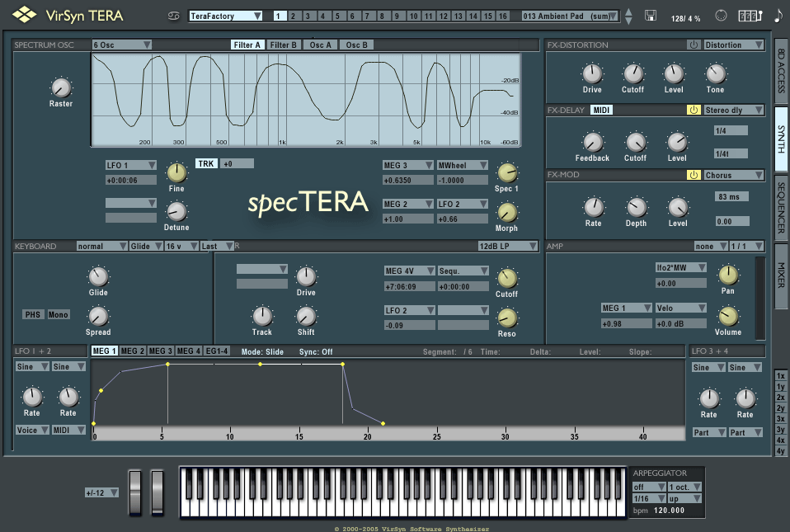This screenshot has height=532, width=790.
Task: Click the VirSyn logo icon
Action: coord(24,15)
